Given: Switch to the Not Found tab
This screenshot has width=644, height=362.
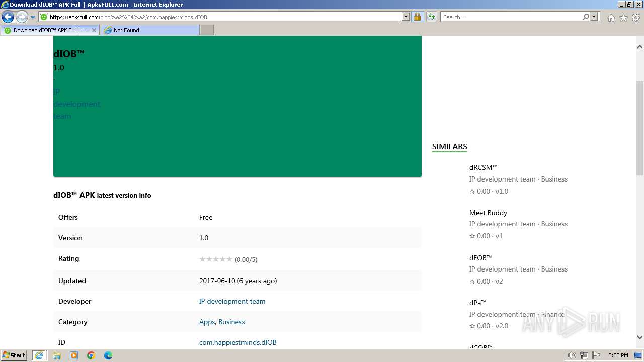Looking at the screenshot, I should click(x=150, y=30).
